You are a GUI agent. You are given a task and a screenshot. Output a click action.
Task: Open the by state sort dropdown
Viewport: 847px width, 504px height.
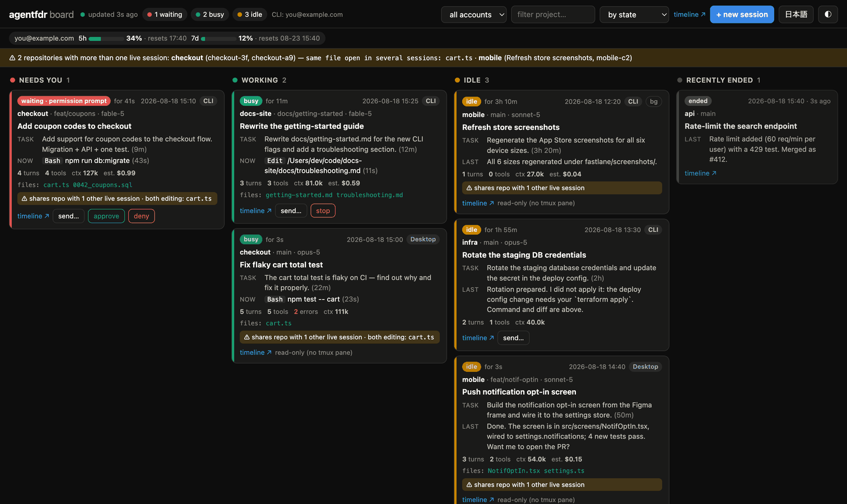tap(634, 15)
